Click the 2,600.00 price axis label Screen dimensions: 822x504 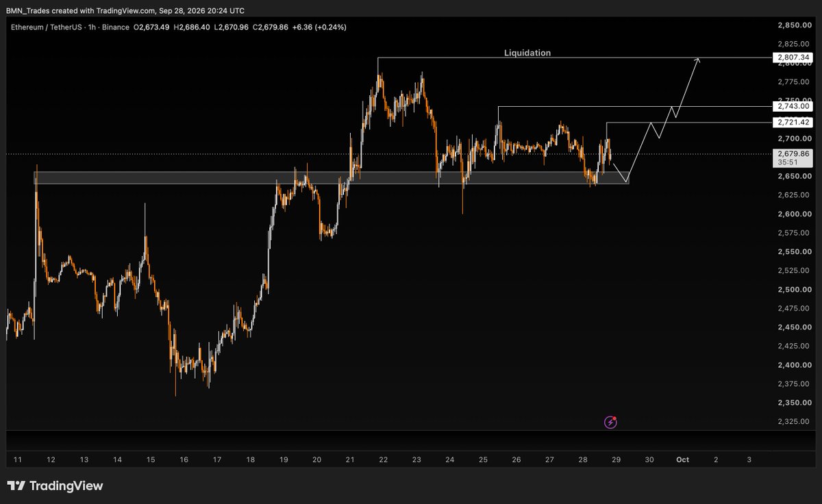pyautogui.click(x=794, y=214)
